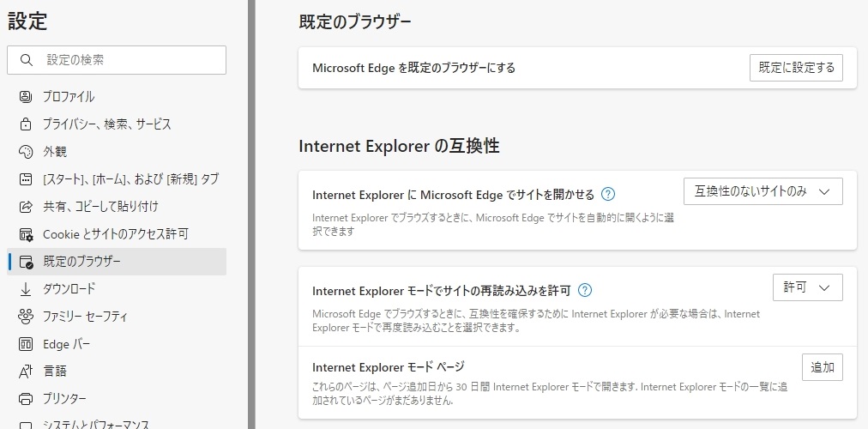Open Edge バー settings

(x=117, y=344)
